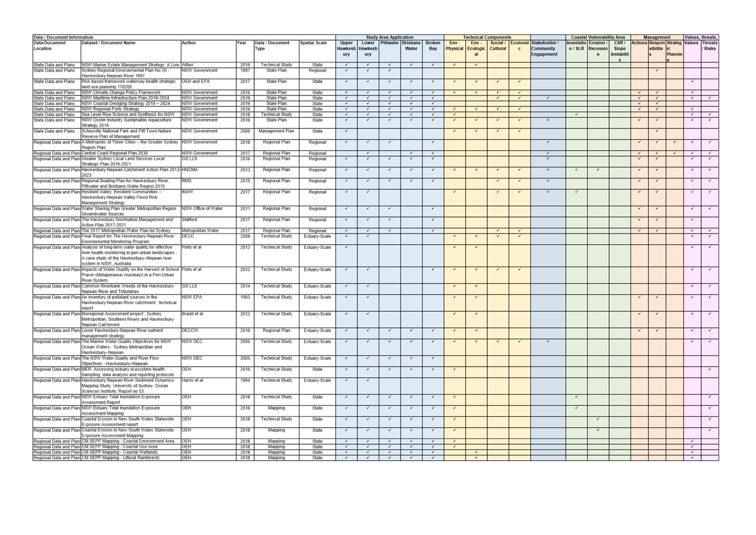756x535 pixels.
Task: Click 'CM SEPP Mapping - Coastal Environment Area' entry
Action: [x=130, y=441]
